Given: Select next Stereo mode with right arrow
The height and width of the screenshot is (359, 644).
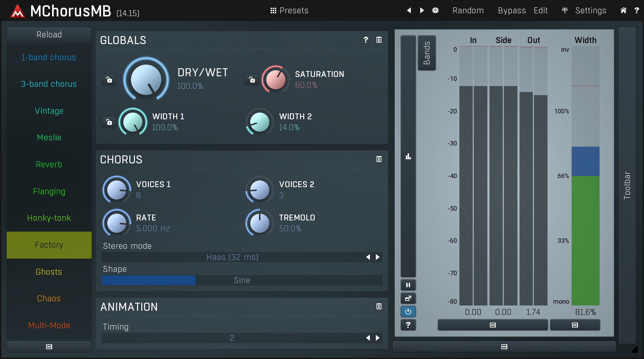Looking at the screenshot, I should [x=378, y=257].
